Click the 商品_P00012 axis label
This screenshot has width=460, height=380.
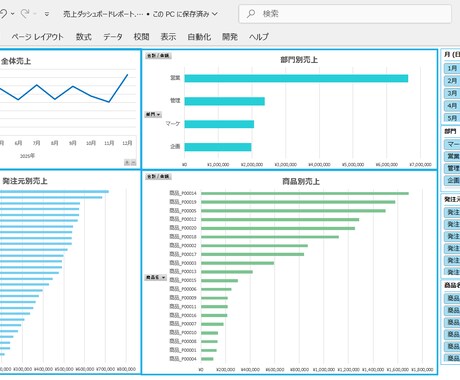tap(183, 219)
